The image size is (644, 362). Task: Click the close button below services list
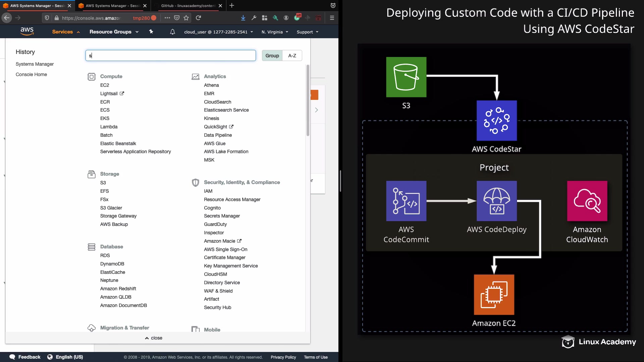point(154,338)
